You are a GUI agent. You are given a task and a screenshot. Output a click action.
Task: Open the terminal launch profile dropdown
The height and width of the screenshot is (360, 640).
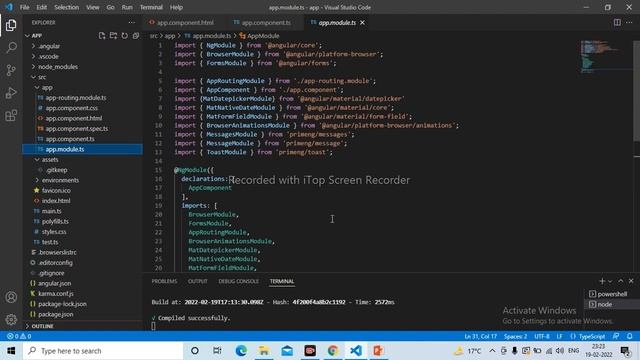[610, 281]
